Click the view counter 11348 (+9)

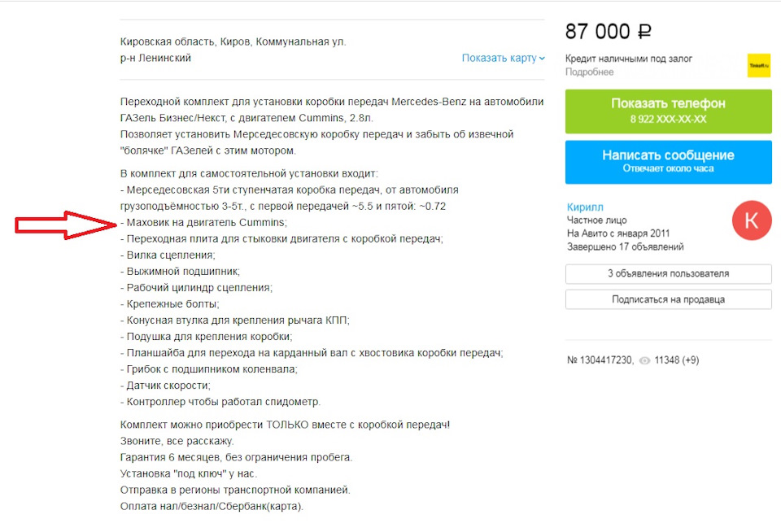678,359
